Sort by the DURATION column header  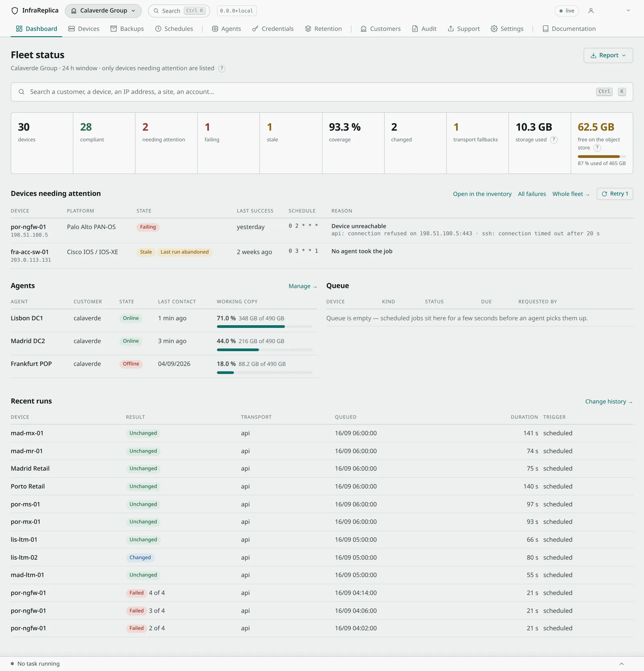tap(524, 417)
